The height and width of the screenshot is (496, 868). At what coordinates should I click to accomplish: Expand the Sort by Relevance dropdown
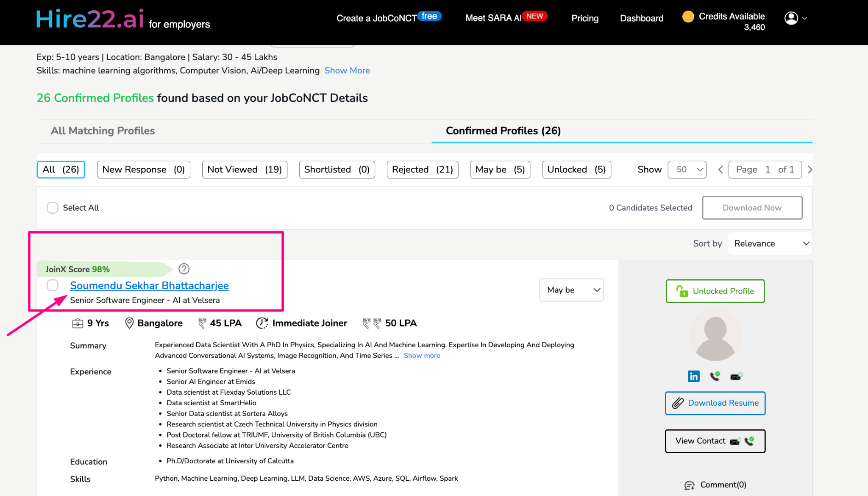tap(770, 243)
